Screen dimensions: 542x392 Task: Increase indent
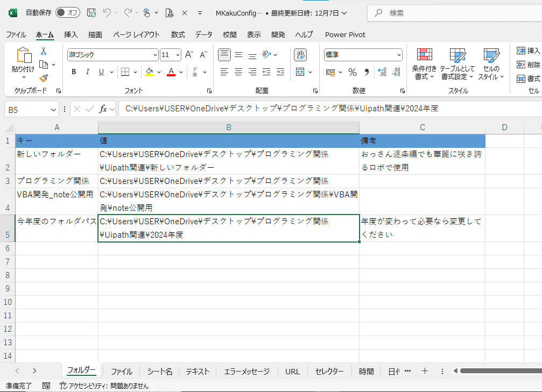click(x=280, y=72)
